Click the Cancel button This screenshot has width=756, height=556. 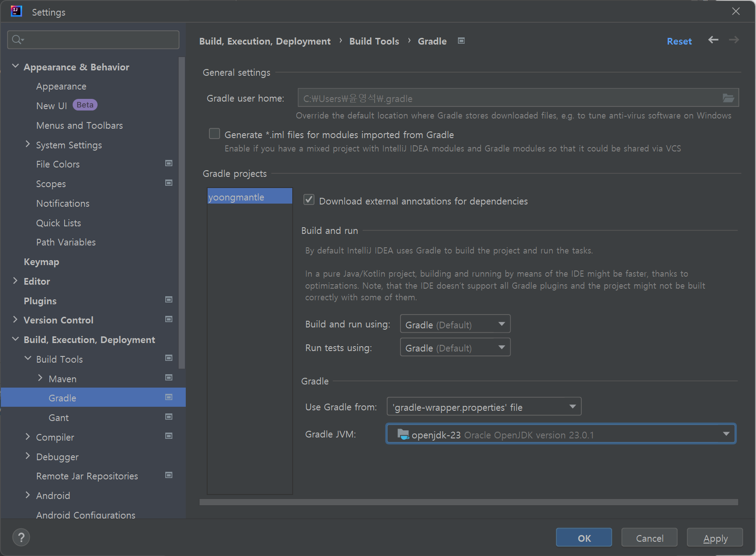[650, 538]
